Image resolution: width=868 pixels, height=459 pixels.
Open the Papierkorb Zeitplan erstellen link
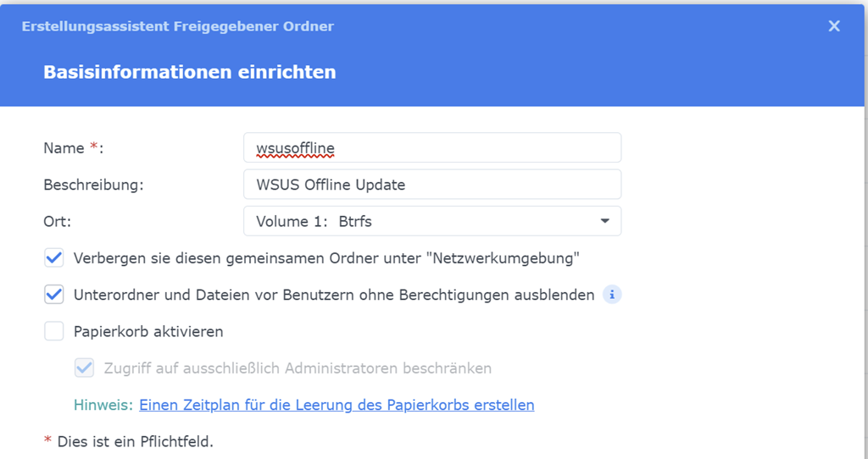tap(337, 405)
